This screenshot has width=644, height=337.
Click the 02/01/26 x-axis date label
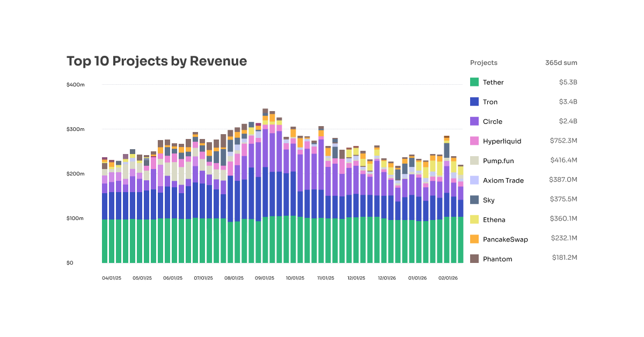tap(448, 278)
